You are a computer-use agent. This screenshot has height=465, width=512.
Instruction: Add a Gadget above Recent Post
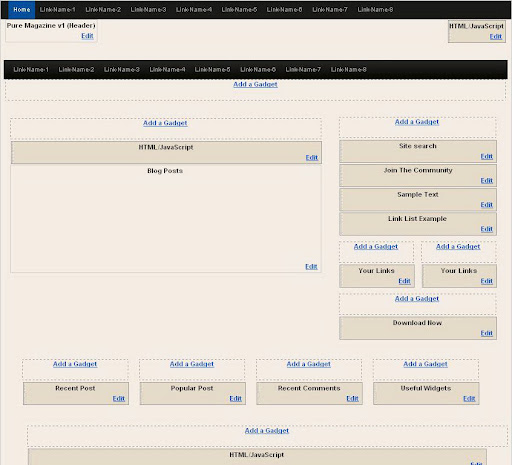pos(75,364)
